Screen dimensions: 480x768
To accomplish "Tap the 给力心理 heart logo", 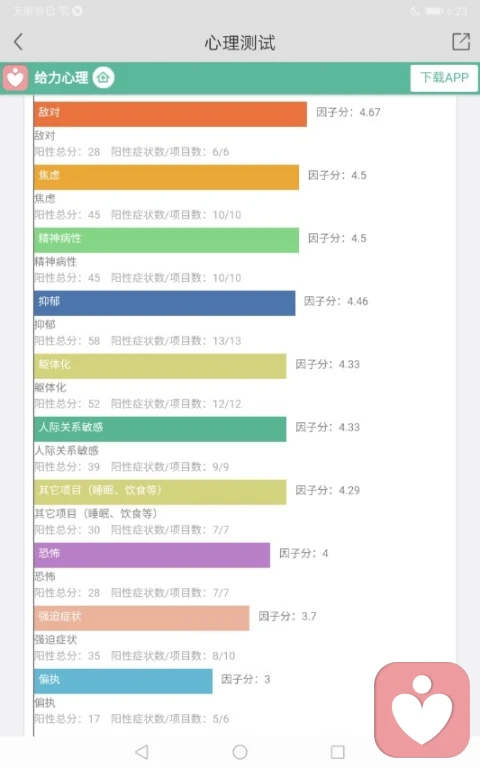I will 15,78.
